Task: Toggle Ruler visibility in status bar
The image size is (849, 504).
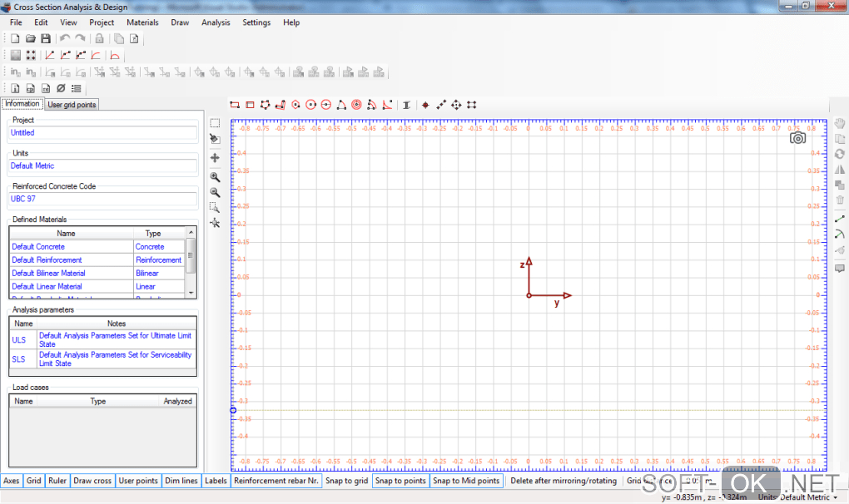Action: coord(57,481)
